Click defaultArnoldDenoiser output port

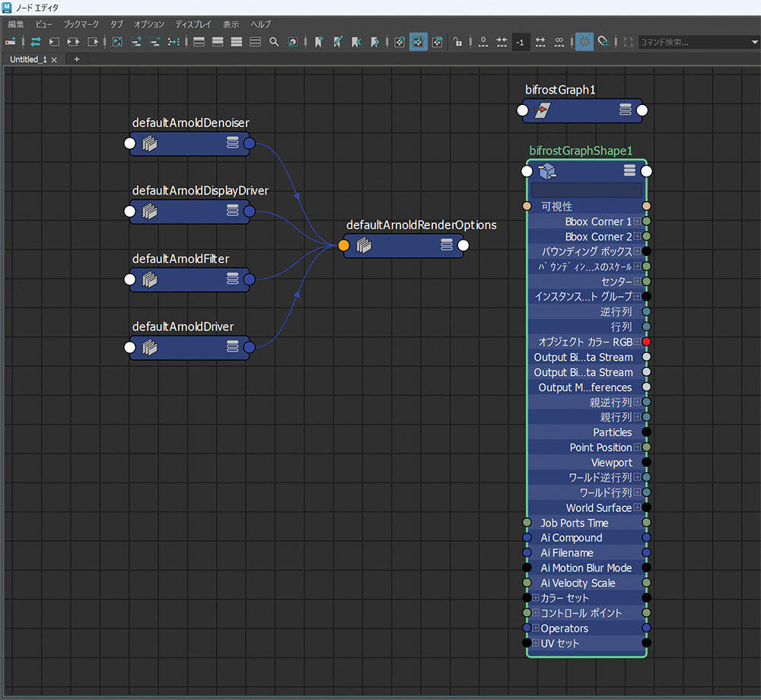tap(249, 143)
